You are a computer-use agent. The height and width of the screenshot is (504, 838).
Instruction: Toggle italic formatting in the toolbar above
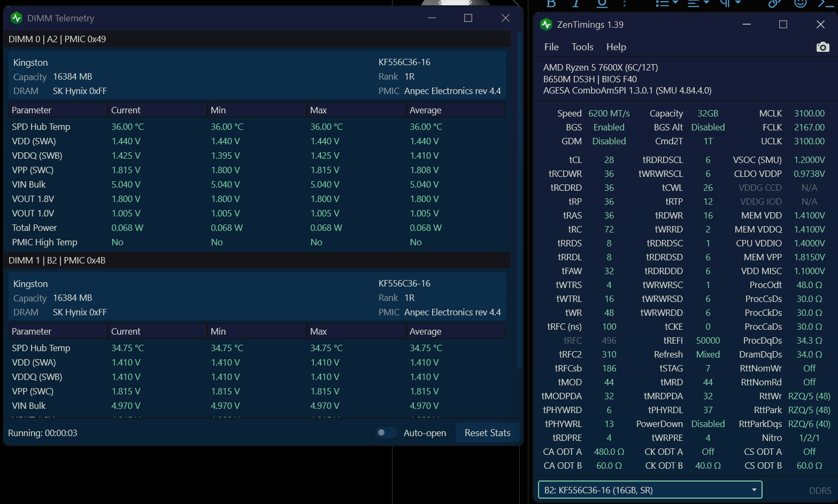point(576,4)
